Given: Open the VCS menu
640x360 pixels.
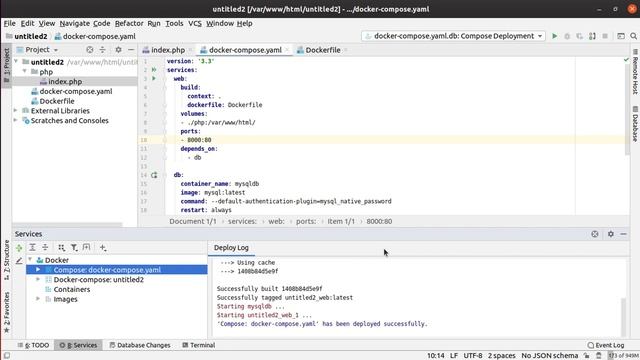Looking at the screenshot, I should [x=195, y=23].
